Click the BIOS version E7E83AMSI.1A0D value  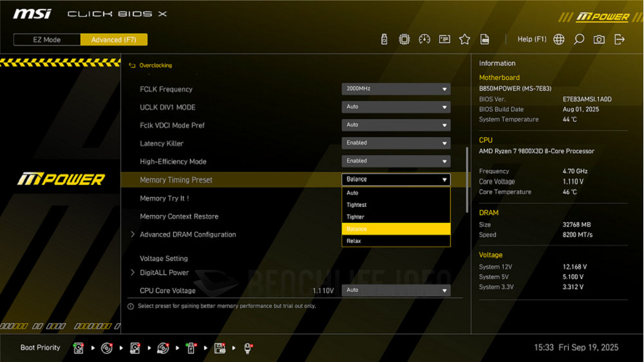pos(587,99)
